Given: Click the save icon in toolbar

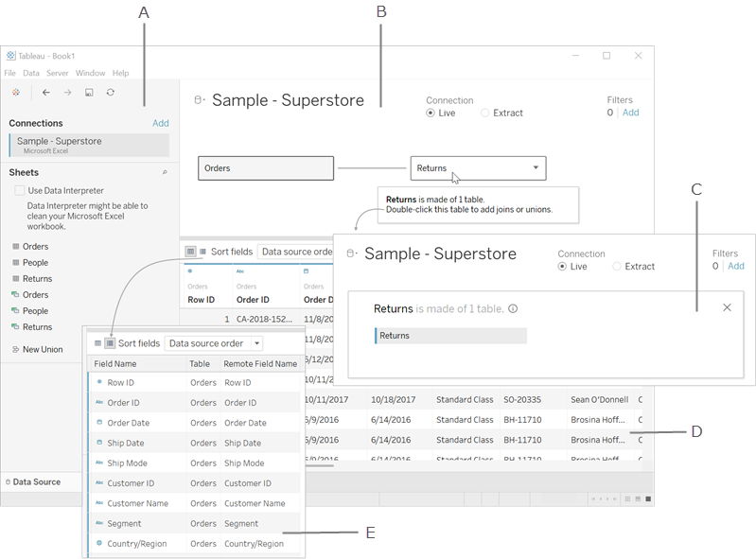Looking at the screenshot, I should [89, 93].
